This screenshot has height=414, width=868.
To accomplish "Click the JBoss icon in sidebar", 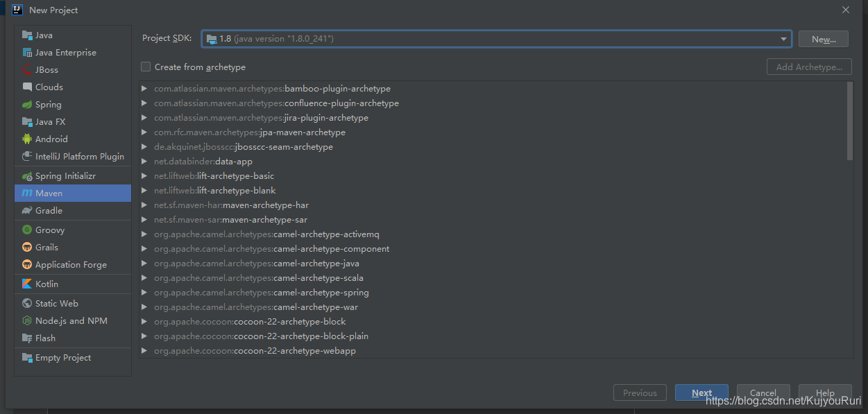I will (27, 70).
